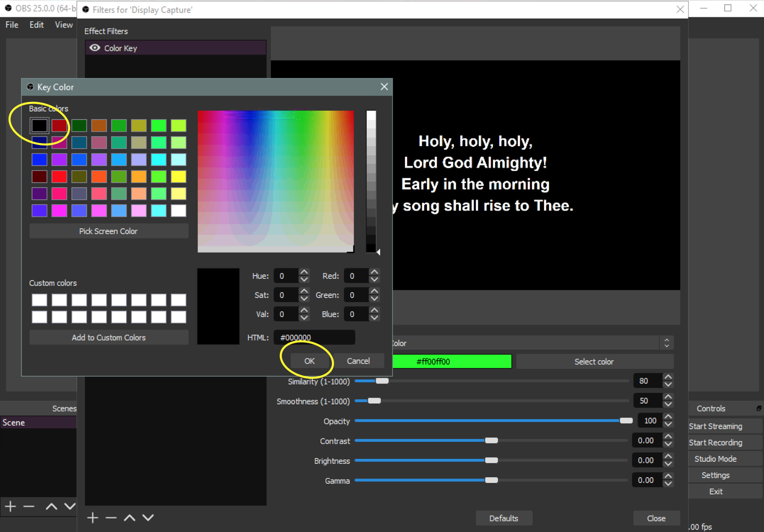Click the Pick Screen Color button
The width and height of the screenshot is (764, 532).
[108, 231]
